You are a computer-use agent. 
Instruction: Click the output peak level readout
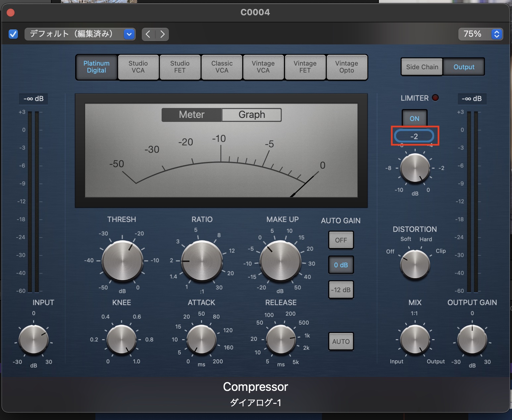point(472,99)
